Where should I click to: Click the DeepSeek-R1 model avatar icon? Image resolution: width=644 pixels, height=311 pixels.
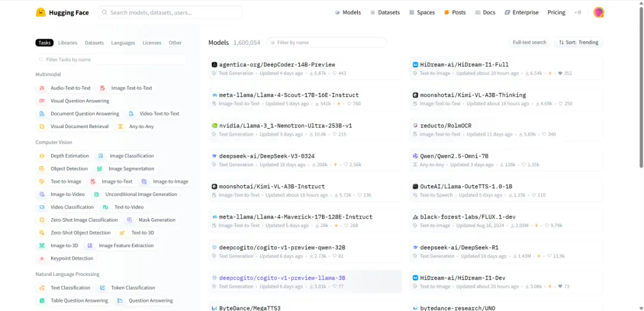tap(415, 247)
